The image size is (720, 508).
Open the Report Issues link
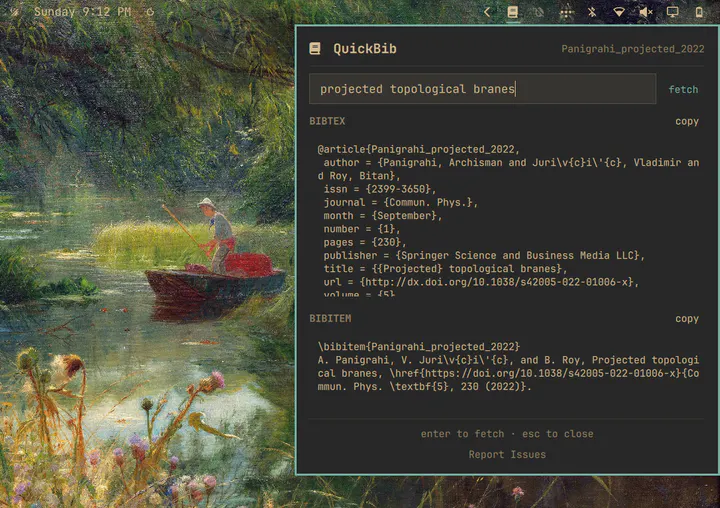pyautogui.click(x=507, y=454)
